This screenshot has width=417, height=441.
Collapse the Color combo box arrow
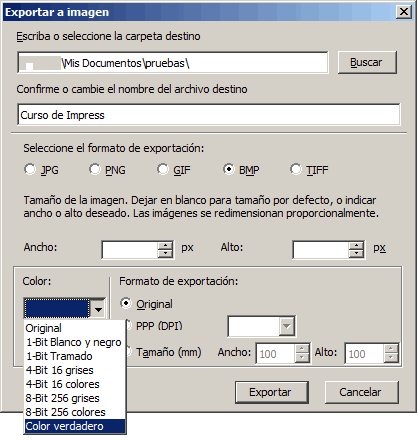(98, 309)
